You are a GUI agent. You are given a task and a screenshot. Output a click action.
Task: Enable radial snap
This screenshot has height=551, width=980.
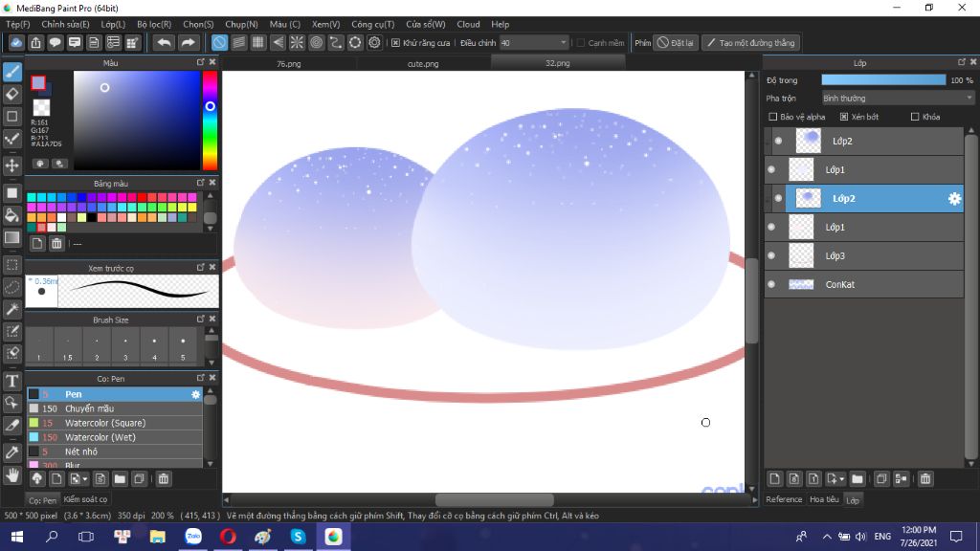[x=297, y=42]
